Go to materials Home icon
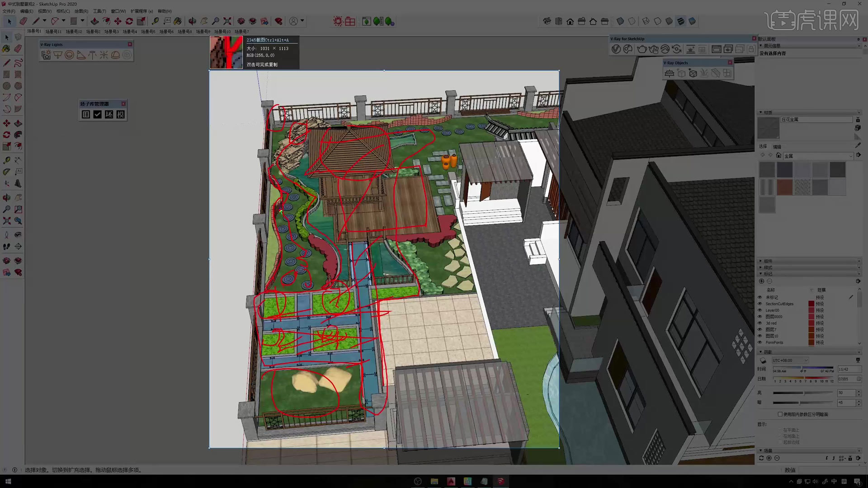 (x=778, y=155)
